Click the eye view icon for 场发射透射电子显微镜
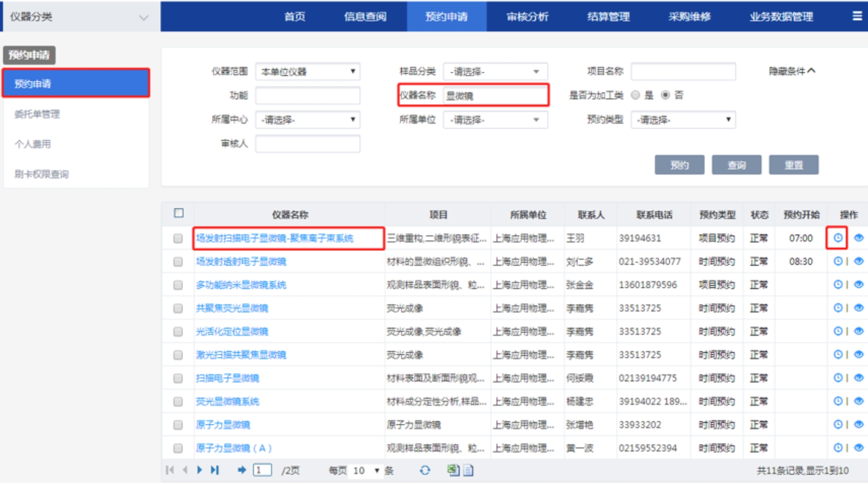 point(859,261)
